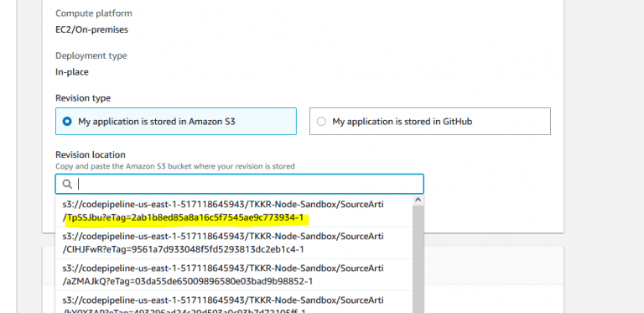Click the dropdown list scroll-up arrow
This screenshot has width=644, height=313.
pos(418,200)
